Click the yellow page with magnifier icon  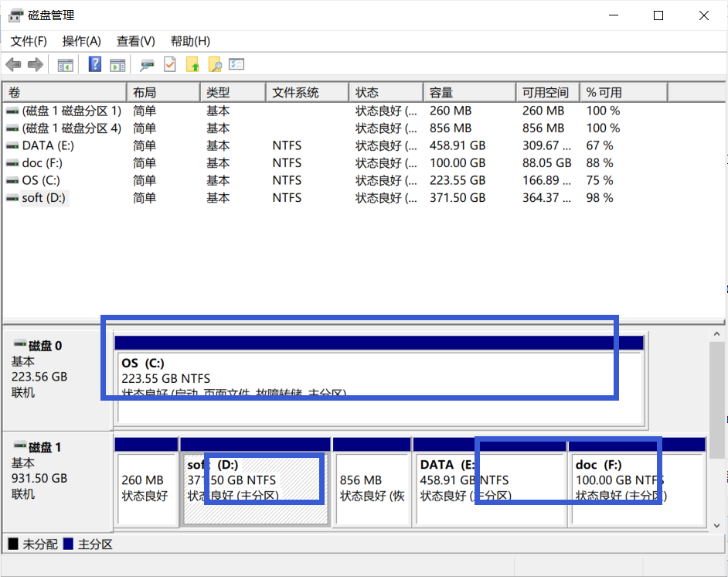coord(215,64)
